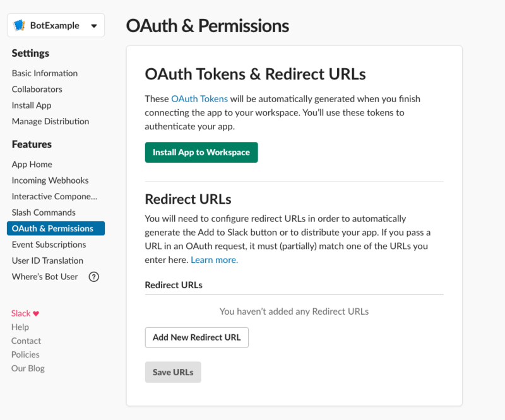Viewport: 505px width, 420px height.
Task: Click the question mark beside Where's Bot User
Action: (x=93, y=277)
